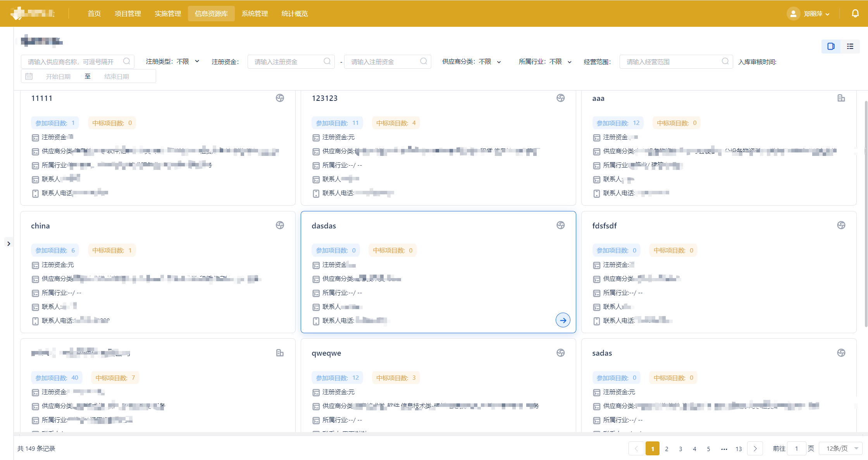The image size is (868, 460).
Task: Go to page 3
Action: (680, 449)
